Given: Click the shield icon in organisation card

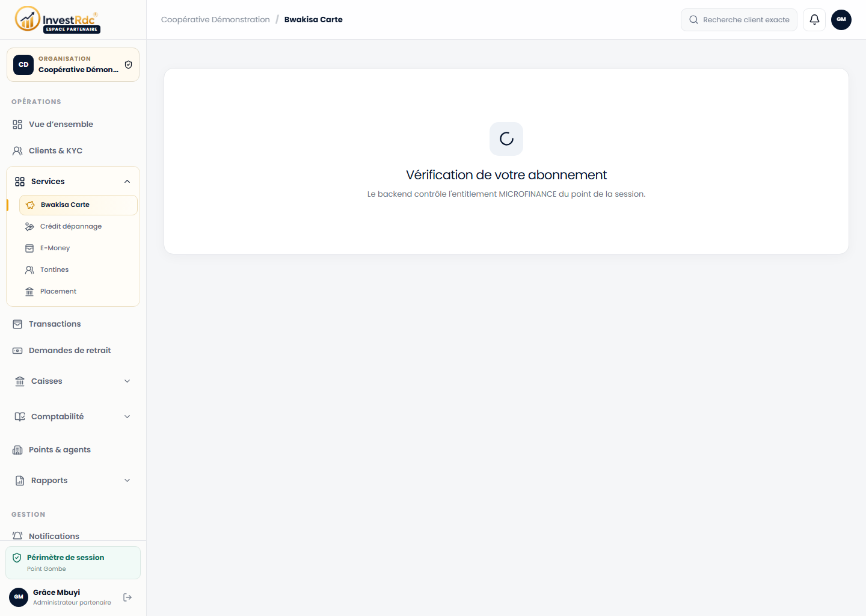Looking at the screenshot, I should [128, 64].
